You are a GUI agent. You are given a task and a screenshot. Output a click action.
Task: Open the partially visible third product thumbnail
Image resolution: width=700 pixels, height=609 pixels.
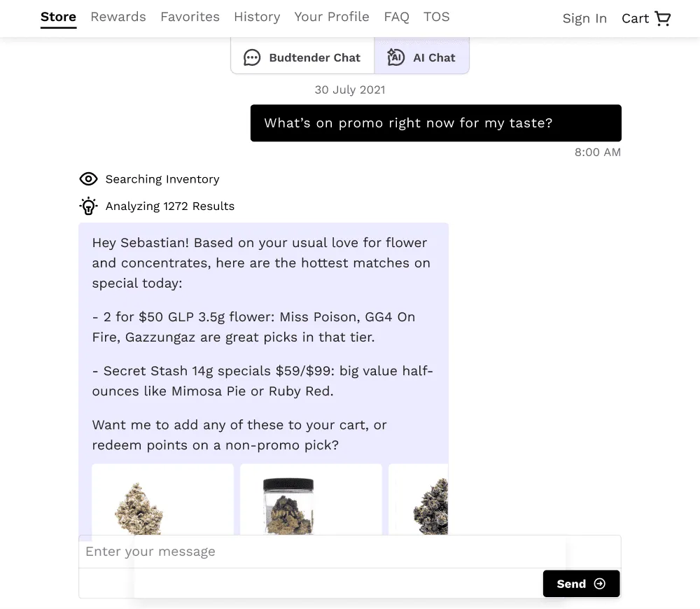(419, 500)
